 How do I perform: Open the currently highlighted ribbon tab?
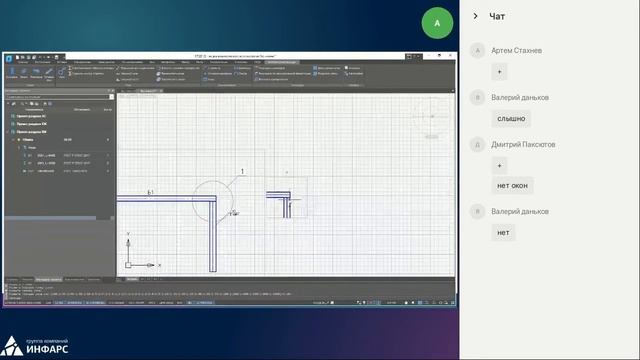pos(282,62)
